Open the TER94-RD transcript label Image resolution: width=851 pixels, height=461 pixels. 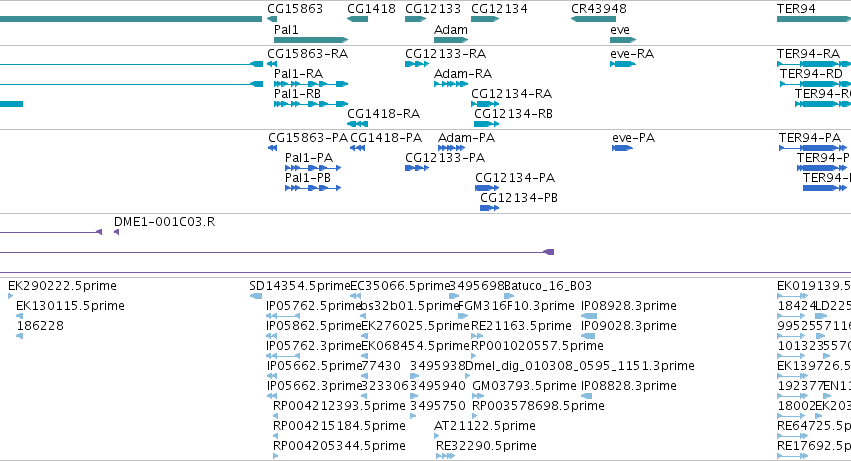click(811, 74)
